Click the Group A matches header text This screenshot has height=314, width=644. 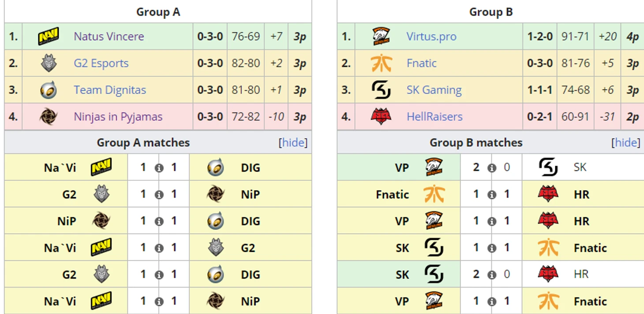tap(143, 142)
